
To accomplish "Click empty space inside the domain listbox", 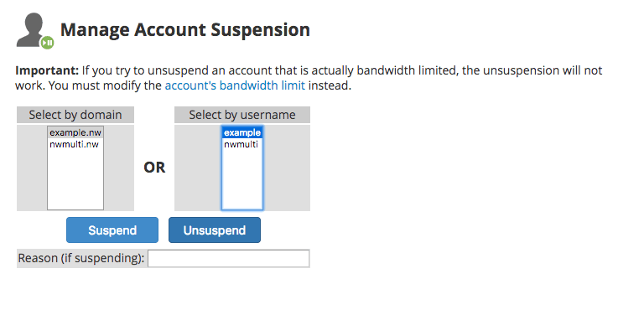I will pyautogui.click(x=75, y=180).
